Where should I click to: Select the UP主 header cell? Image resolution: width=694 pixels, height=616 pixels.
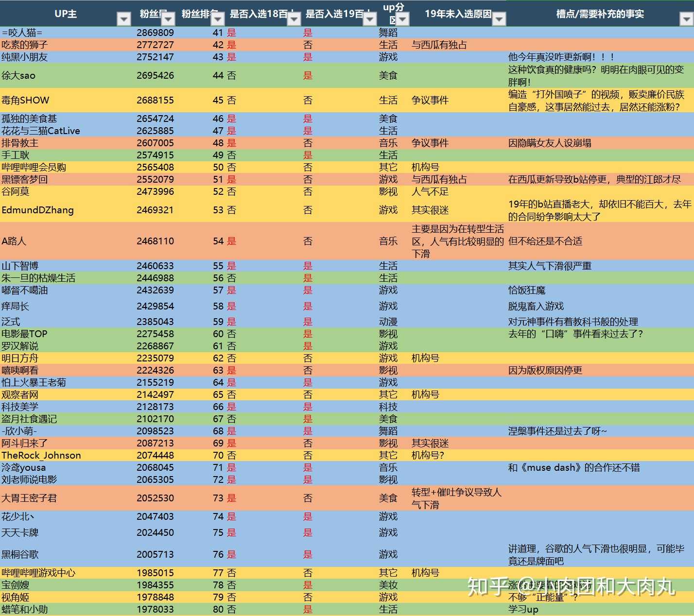[x=66, y=14]
